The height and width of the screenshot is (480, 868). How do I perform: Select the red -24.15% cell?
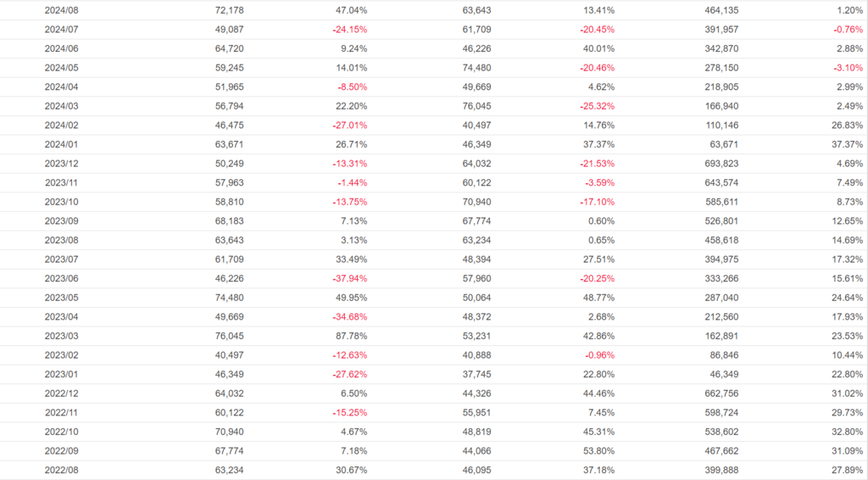coord(349,30)
